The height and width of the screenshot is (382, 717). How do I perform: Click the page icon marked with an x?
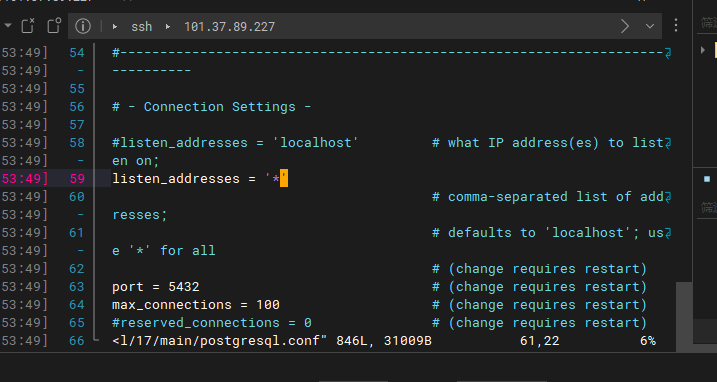point(28,26)
